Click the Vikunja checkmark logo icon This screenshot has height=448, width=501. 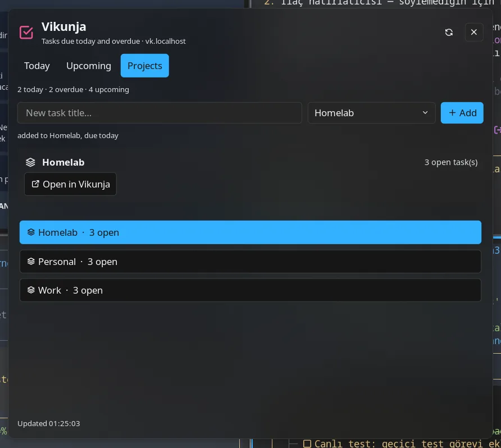point(26,32)
